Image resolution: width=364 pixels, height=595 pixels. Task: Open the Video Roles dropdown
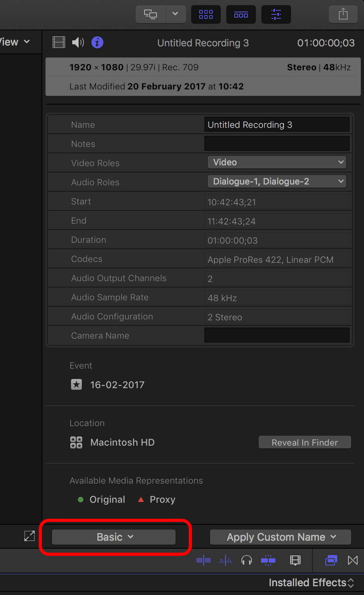pyautogui.click(x=277, y=162)
